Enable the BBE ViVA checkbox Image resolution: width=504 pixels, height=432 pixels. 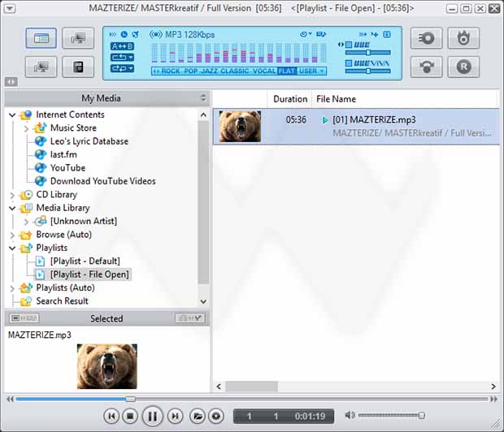point(349,63)
